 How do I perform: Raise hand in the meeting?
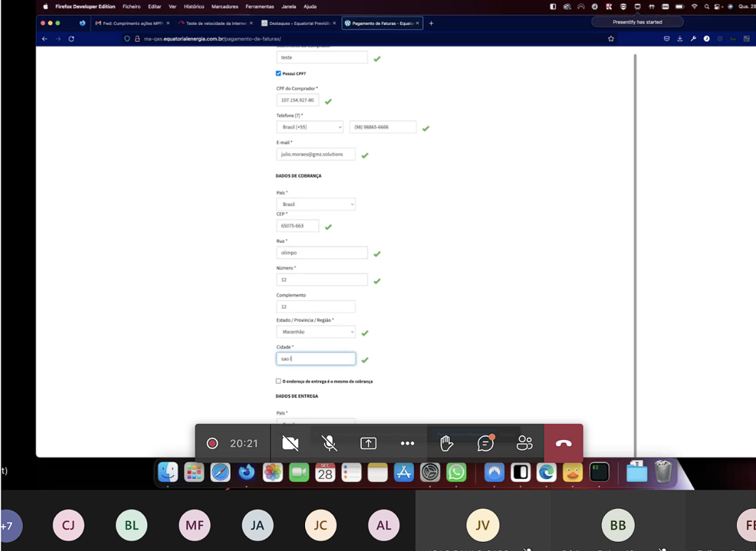(x=447, y=443)
